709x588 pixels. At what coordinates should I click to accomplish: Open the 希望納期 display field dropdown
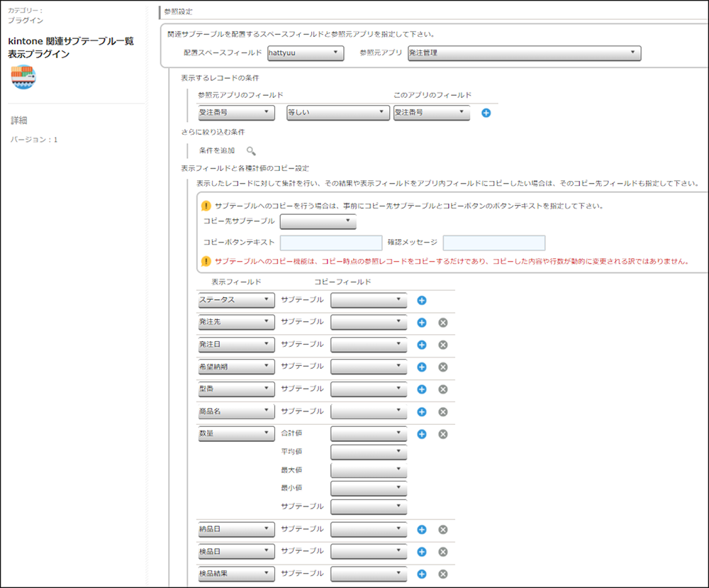[x=237, y=367]
